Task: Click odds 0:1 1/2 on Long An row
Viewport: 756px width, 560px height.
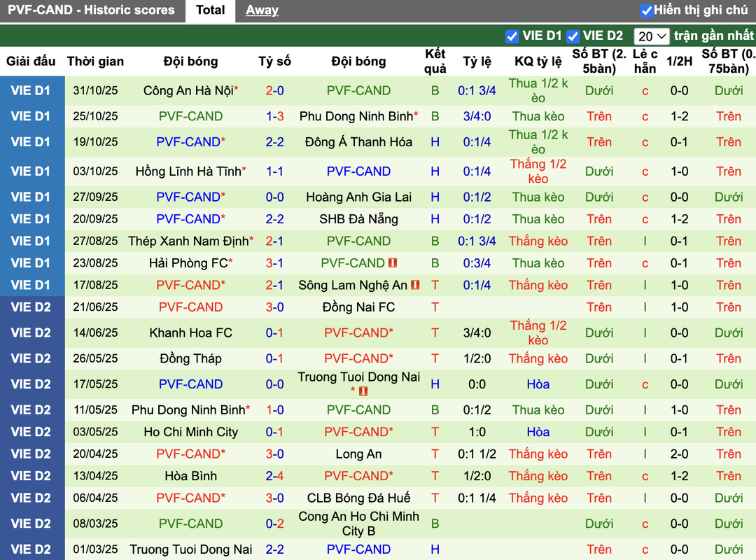Action: pyautogui.click(x=477, y=454)
